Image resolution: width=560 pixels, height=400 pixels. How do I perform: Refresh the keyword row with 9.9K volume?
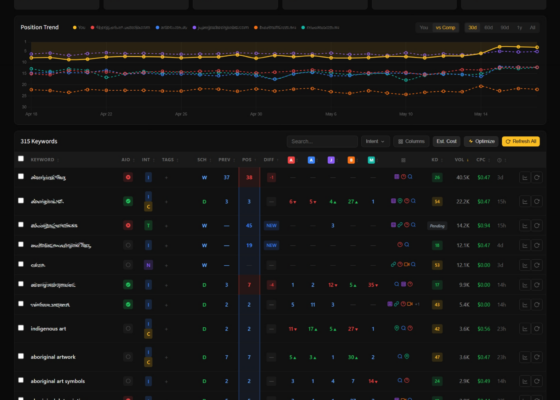coord(537,285)
